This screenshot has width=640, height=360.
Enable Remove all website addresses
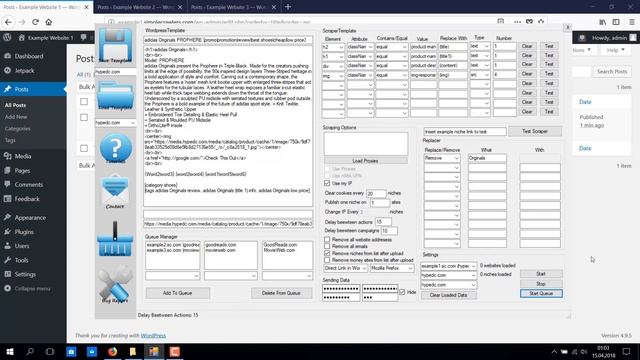point(327,240)
